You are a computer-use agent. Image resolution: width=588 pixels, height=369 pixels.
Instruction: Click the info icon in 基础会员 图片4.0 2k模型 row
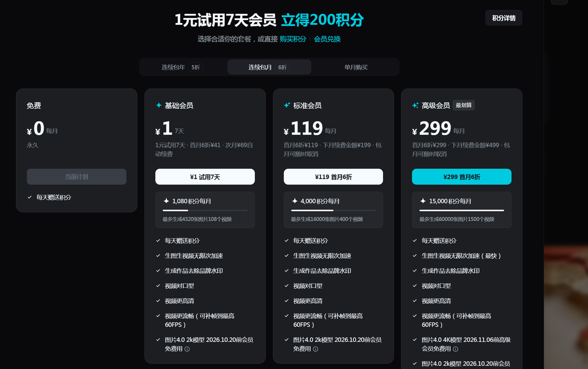click(x=187, y=349)
